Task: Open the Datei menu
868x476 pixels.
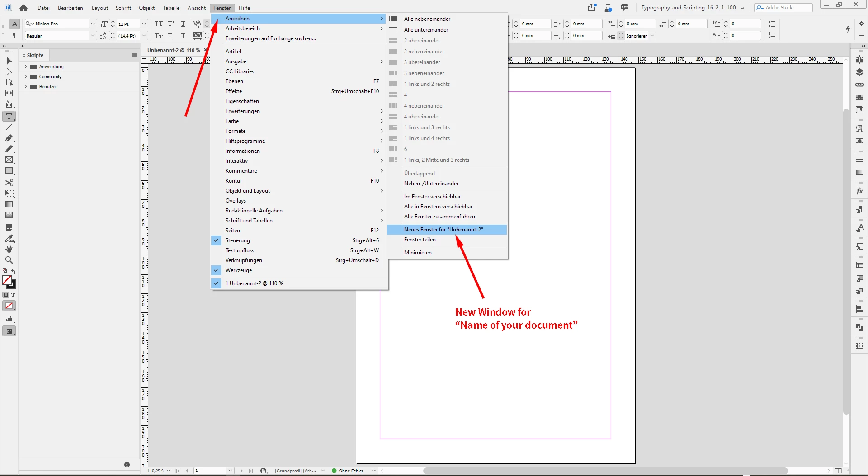Action: pos(43,8)
